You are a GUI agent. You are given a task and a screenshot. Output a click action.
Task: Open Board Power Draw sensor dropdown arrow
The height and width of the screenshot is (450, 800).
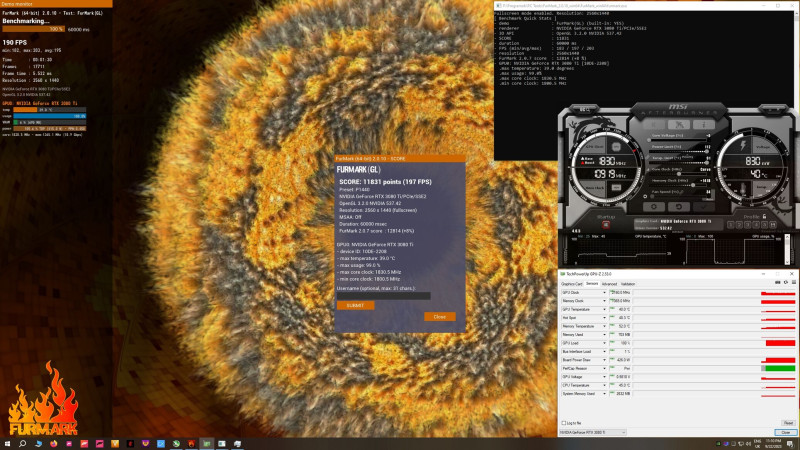(605, 360)
